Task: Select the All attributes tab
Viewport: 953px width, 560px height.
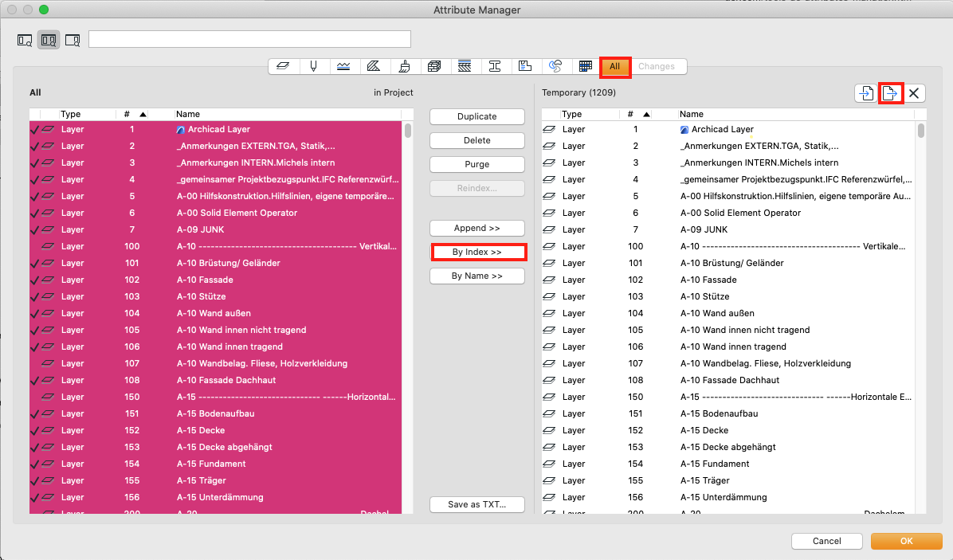Action: (x=614, y=67)
